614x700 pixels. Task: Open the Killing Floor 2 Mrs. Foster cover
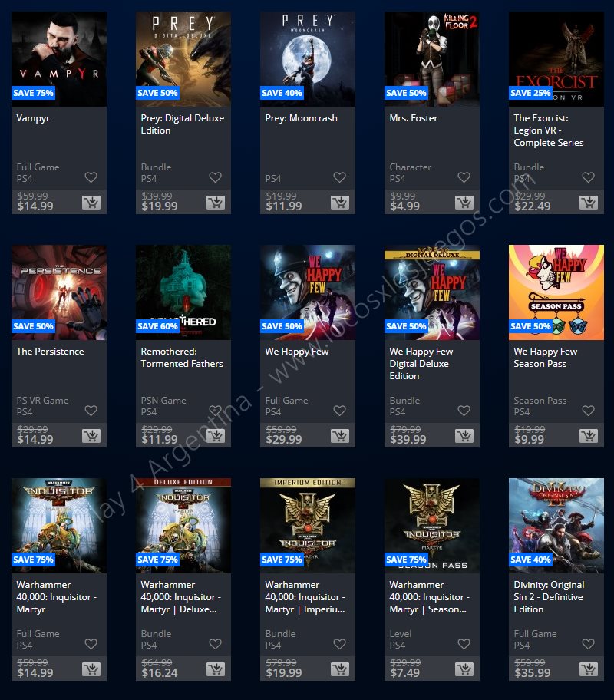(x=432, y=59)
